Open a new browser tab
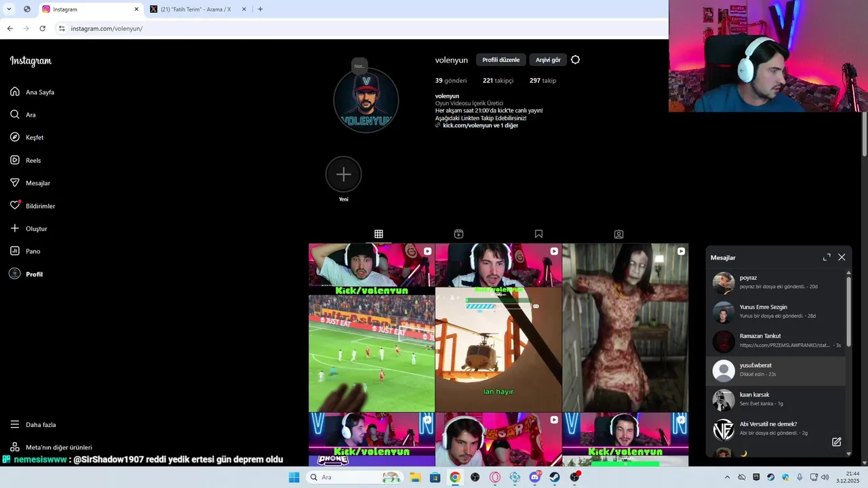 coord(260,9)
